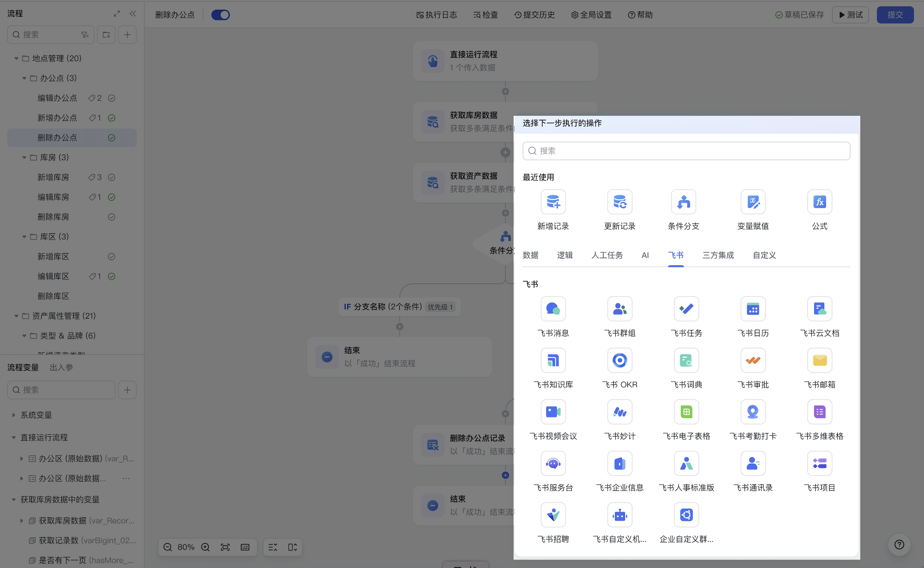The height and width of the screenshot is (568, 924).
Task: Click the 提交 submit button
Action: 895,15
